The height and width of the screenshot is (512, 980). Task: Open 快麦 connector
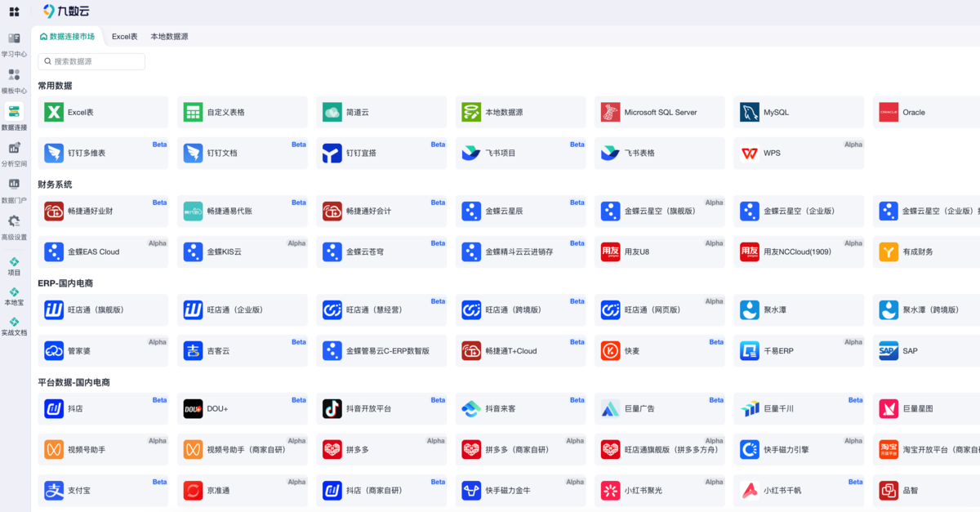tap(660, 351)
